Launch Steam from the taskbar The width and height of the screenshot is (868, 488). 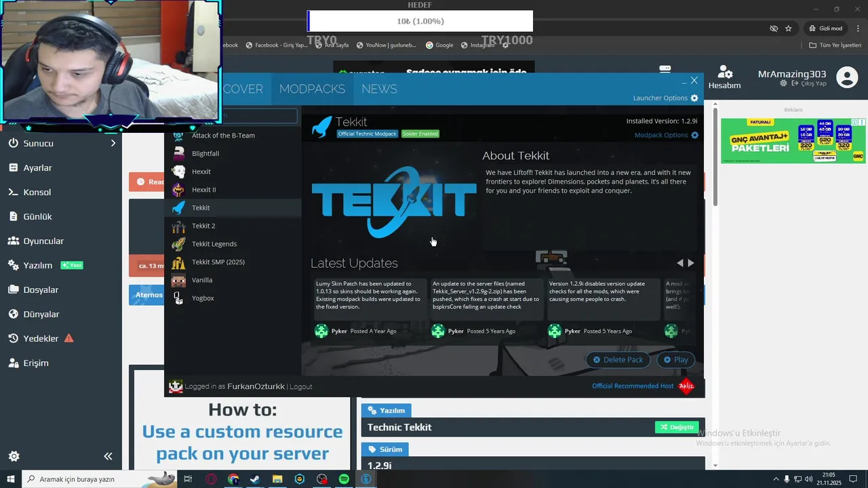pyautogui.click(x=255, y=479)
